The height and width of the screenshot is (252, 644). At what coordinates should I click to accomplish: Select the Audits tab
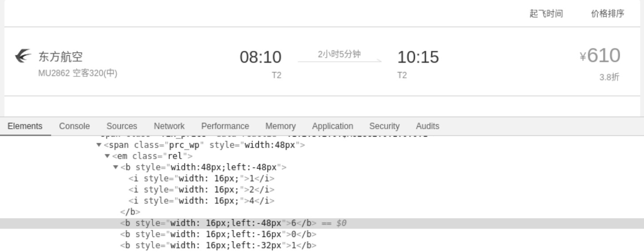[427, 126]
